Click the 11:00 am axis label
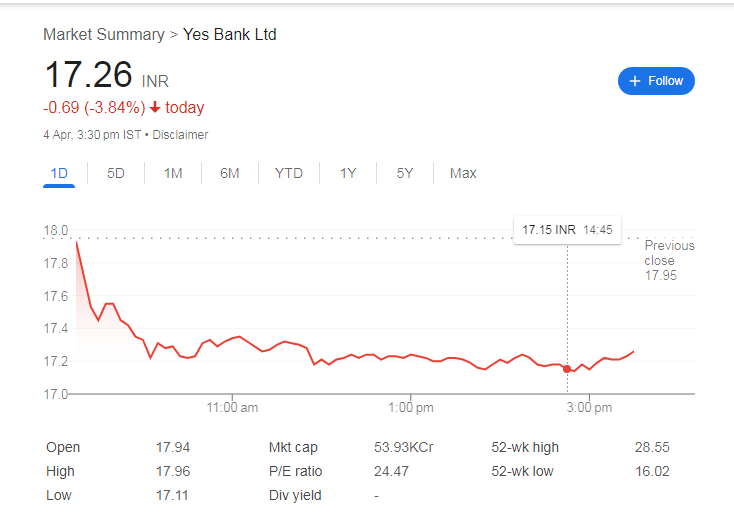734x524 pixels. pyautogui.click(x=232, y=407)
